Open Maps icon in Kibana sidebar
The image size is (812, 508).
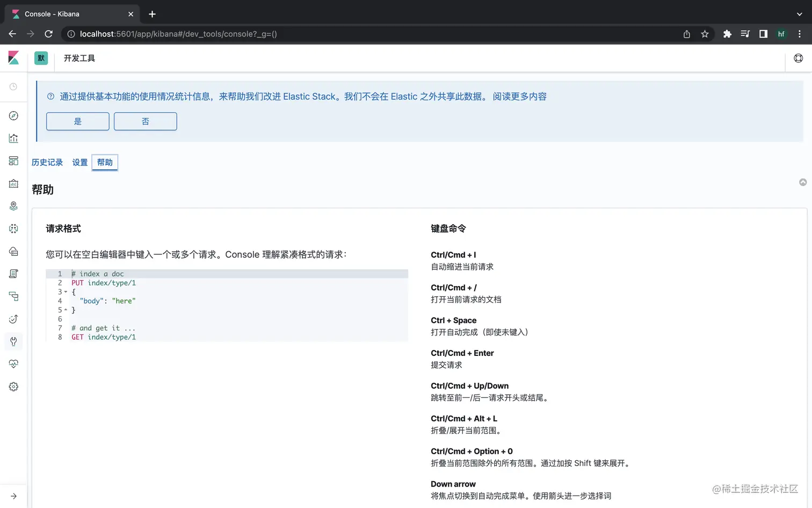tap(13, 206)
